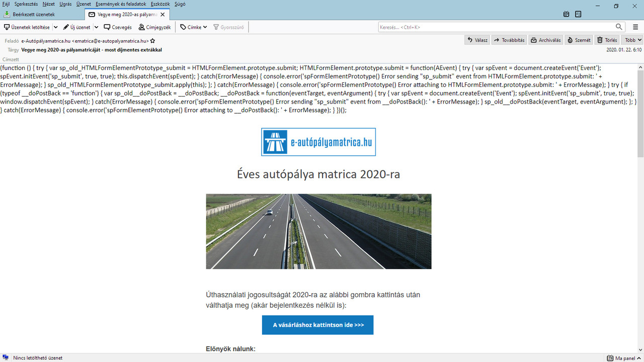Image resolution: width=644 pixels, height=362 pixels.
Task: Expand the Üzenetek letöltése dropdown arrow
Action: coord(55,27)
